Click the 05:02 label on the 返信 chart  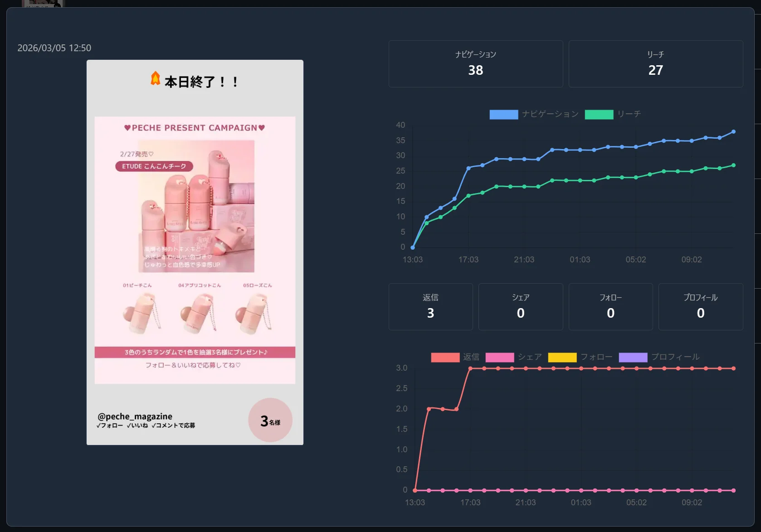(636, 503)
